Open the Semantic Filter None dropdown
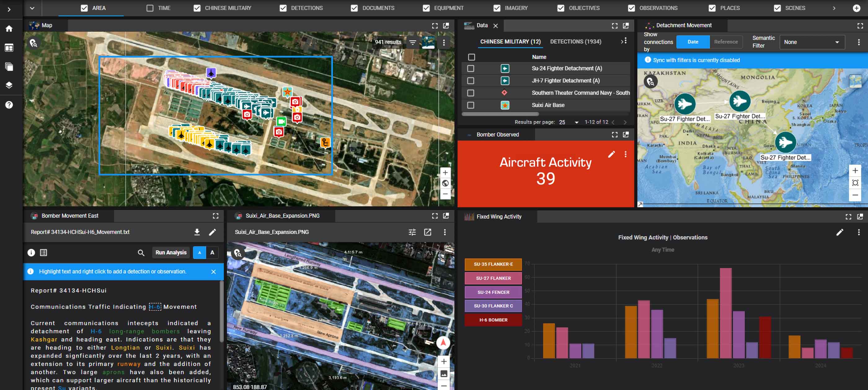Viewport: 868px width, 390px height. point(812,42)
